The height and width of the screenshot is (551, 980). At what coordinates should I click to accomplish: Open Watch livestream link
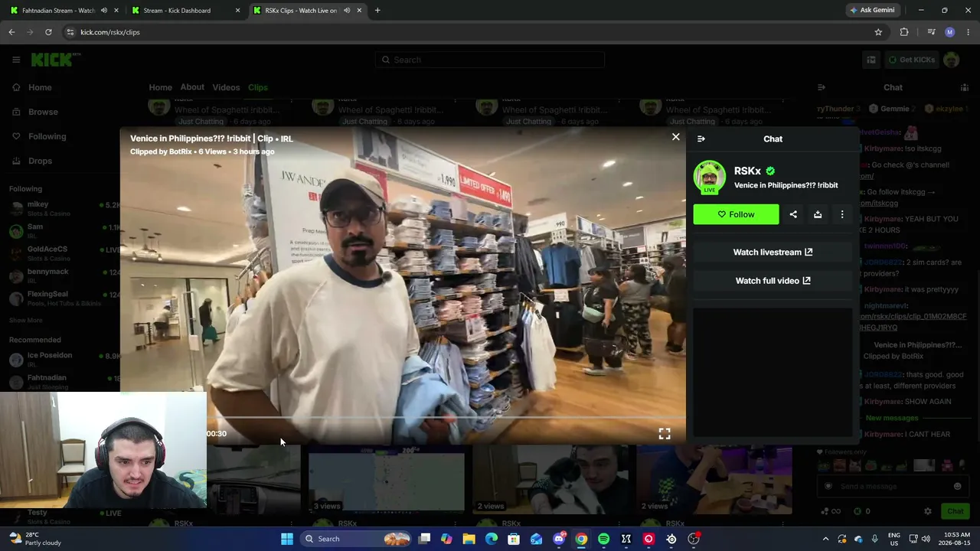coord(773,252)
